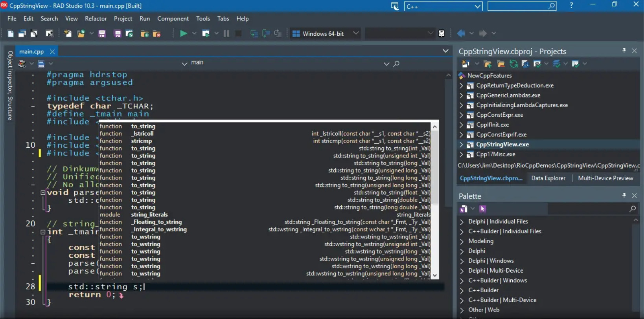Click the Save All toolbar icon
Screen dimensions: 644x319
pyautogui.click(x=117, y=34)
